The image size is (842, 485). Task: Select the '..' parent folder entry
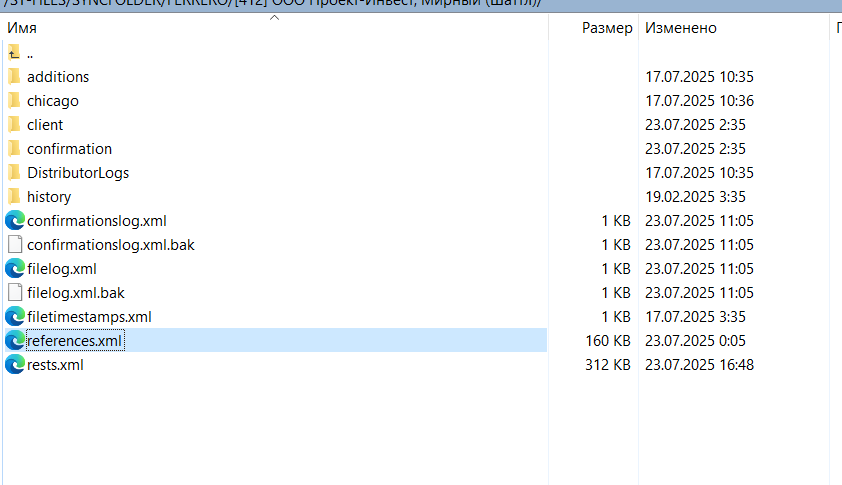pyautogui.click(x=30, y=53)
